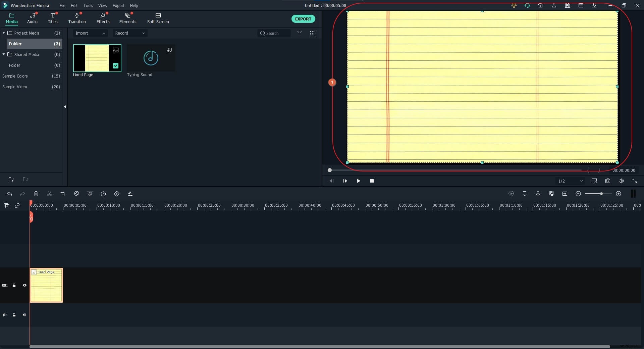Click the keyframe diamond icon
This screenshot has height=349, width=644.
point(117,194)
